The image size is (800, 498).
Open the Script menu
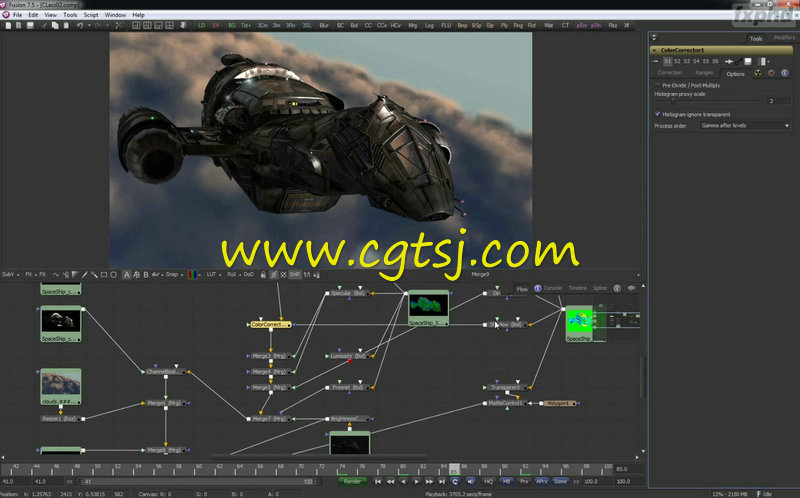click(x=91, y=15)
